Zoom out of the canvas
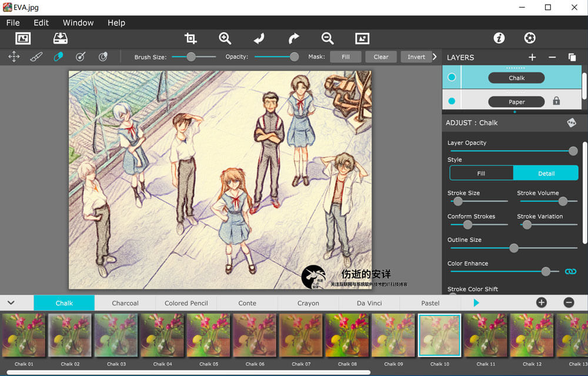The image size is (588, 376). (328, 38)
